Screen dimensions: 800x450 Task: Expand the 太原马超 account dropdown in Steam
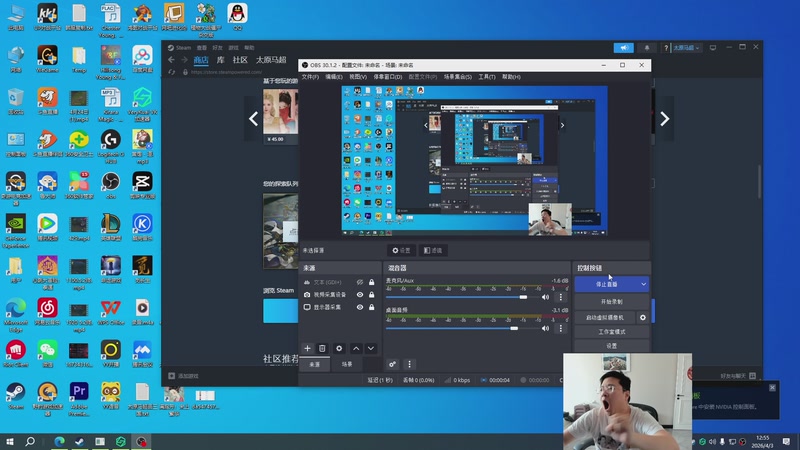(686, 47)
